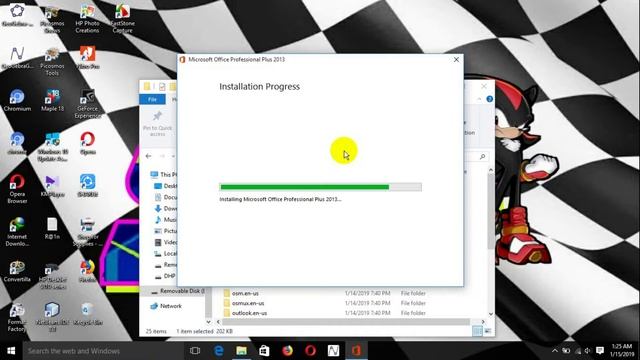Collapse the File Explorer ribbon chevron
640x360 pixels.
click(479, 99)
